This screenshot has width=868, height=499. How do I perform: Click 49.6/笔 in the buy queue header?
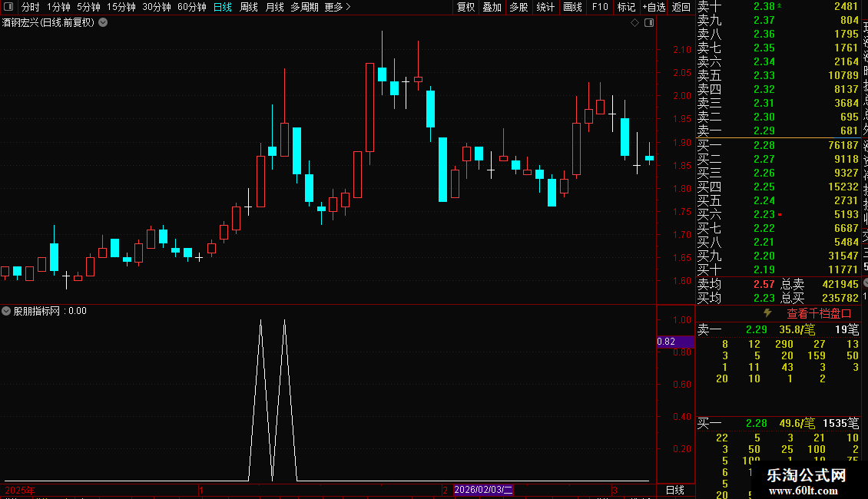(797, 424)
